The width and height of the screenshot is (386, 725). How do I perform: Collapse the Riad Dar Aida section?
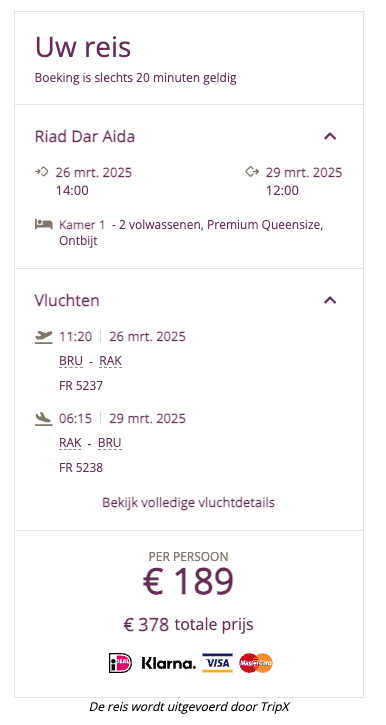[x=330, y=136]
